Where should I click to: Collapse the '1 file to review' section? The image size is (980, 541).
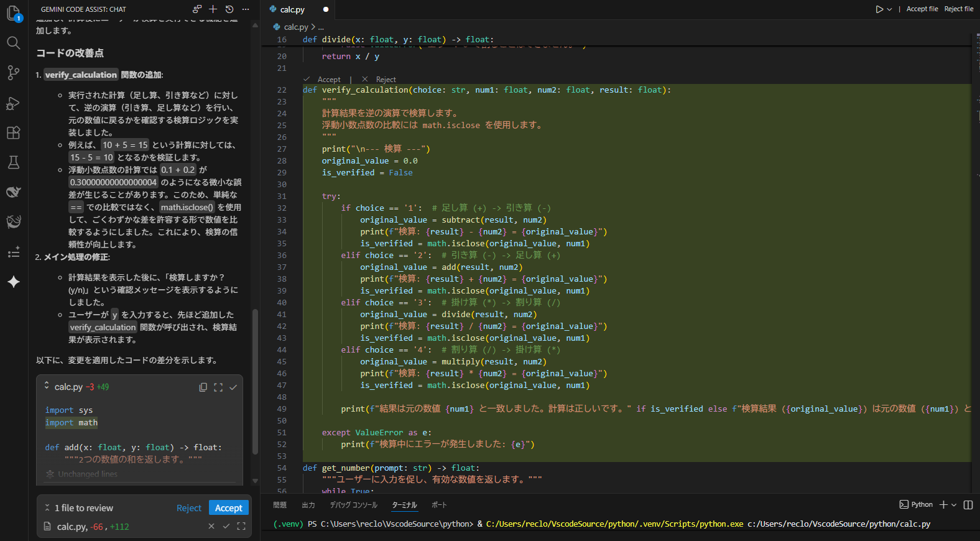[x=47, y=508]
